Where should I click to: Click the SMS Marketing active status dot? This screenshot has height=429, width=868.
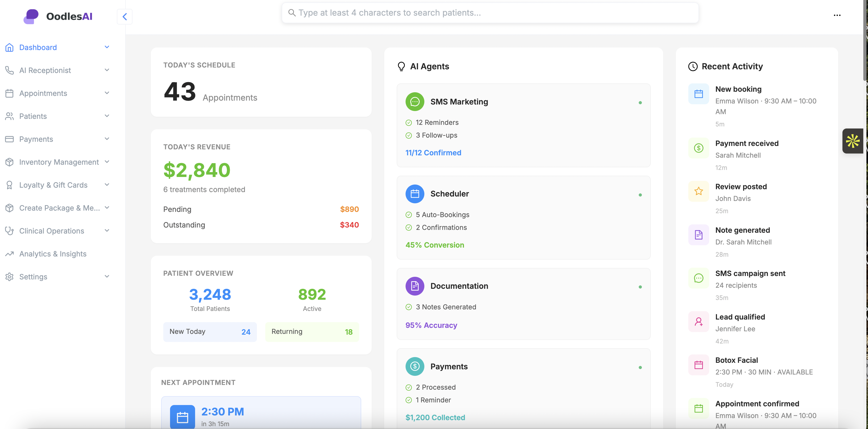pyautogui.click(x=640, y=103)
